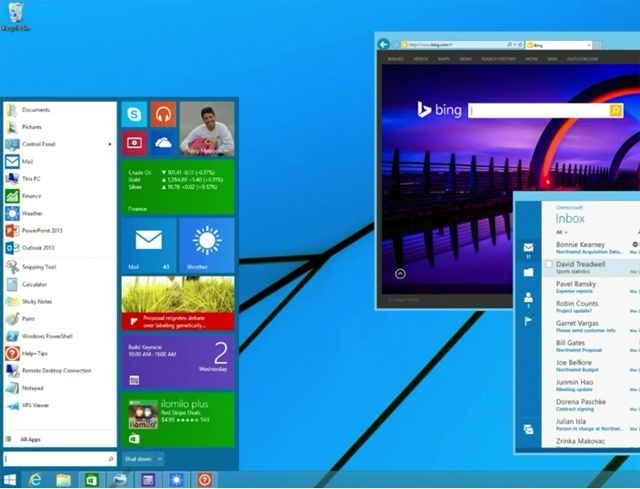Open the Finance stocks tile
The image size is (640, 489).
pyautogui.click(x=178, y=187)
